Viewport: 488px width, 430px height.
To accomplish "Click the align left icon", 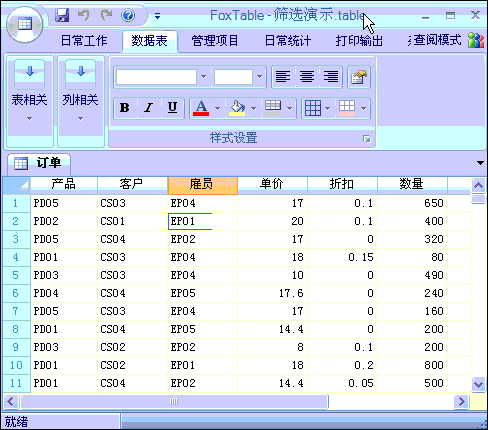I will pos(283,77).
